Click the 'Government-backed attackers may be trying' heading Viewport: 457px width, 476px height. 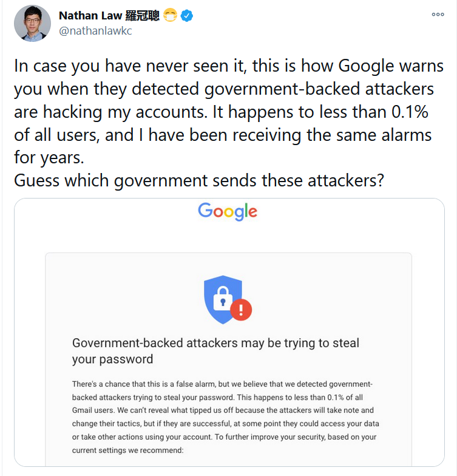pos(215,343)
